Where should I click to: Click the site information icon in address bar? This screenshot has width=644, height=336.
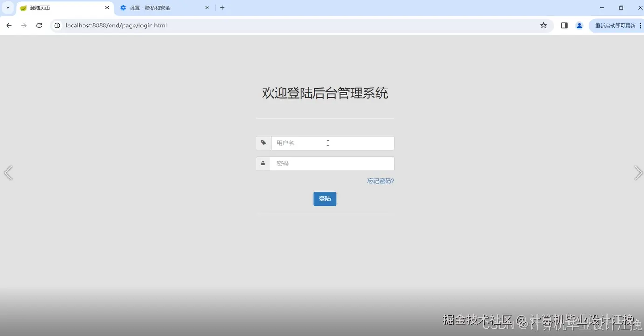point(56,26)
